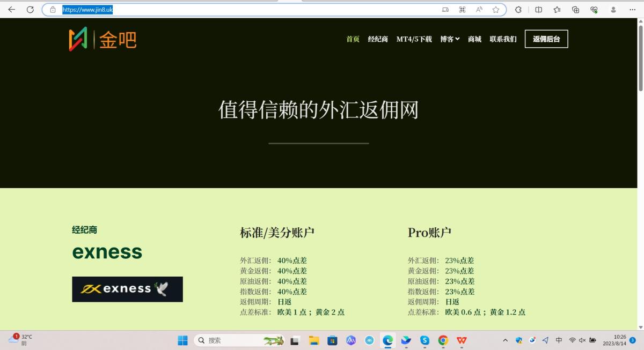Open Word from the taskbar

click(x=461, y=340)
